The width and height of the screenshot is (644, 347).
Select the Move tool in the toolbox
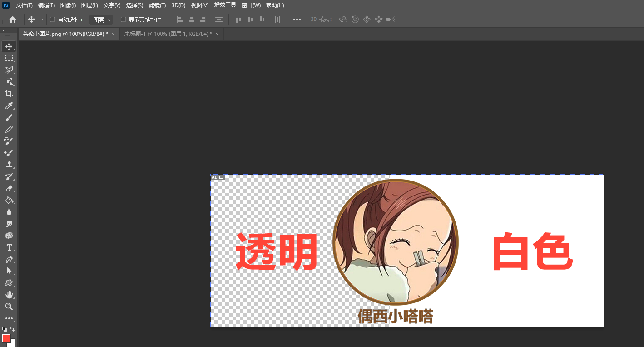pyautogui.click(x=9, y=46)
